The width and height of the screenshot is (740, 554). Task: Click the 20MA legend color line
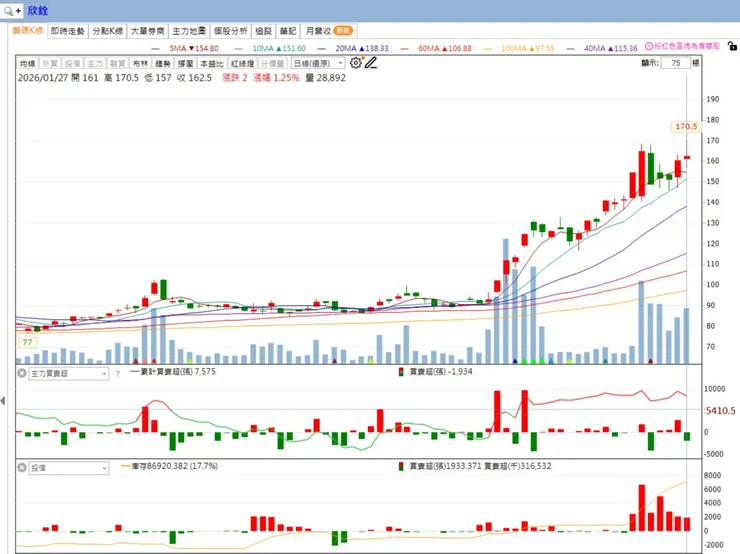click(321, 49)
